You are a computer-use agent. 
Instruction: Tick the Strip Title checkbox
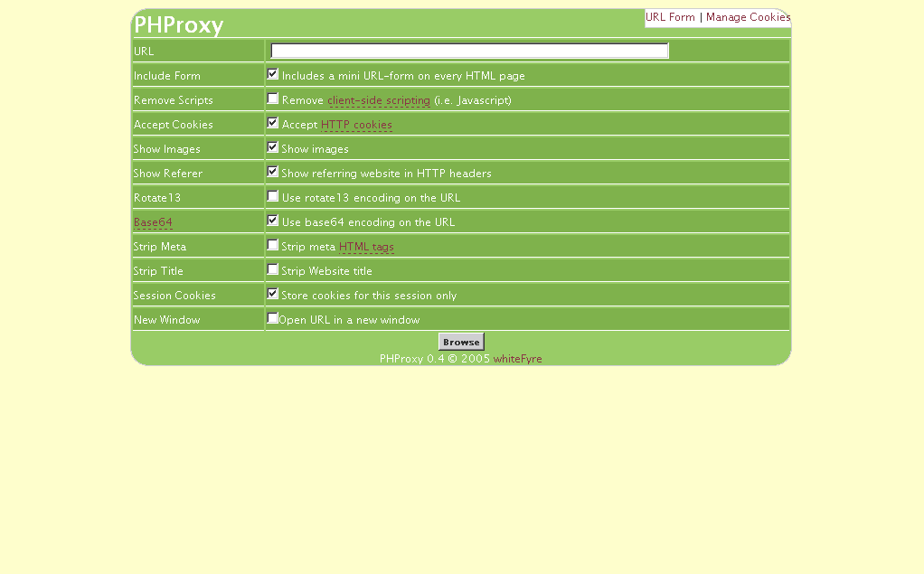pyautogui.click(x=272, y=270)
